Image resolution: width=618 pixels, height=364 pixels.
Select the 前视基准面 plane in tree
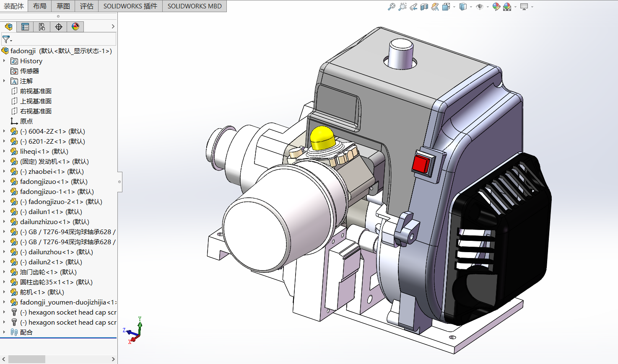(x=36, y=91)
